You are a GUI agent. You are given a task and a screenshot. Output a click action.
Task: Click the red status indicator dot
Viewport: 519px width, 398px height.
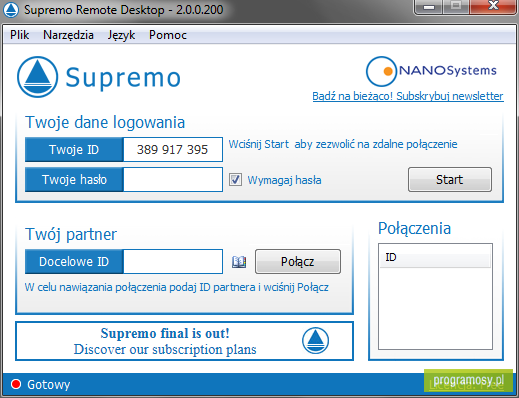point(16,384)
